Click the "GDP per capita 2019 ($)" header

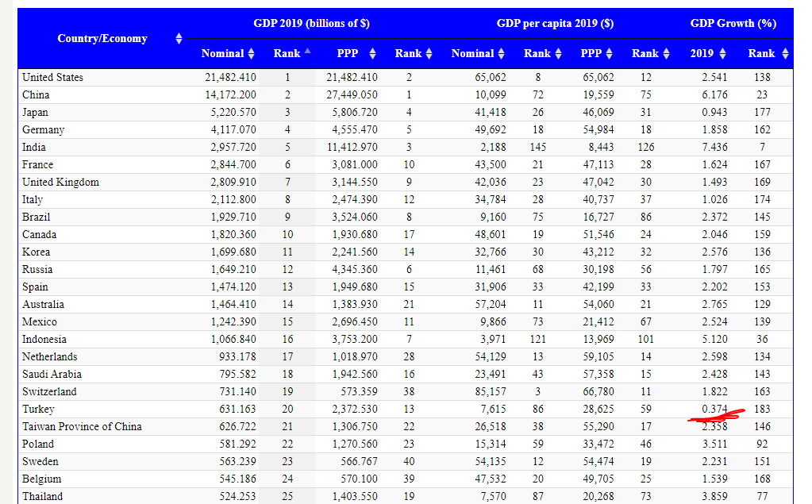click(555, 24)
